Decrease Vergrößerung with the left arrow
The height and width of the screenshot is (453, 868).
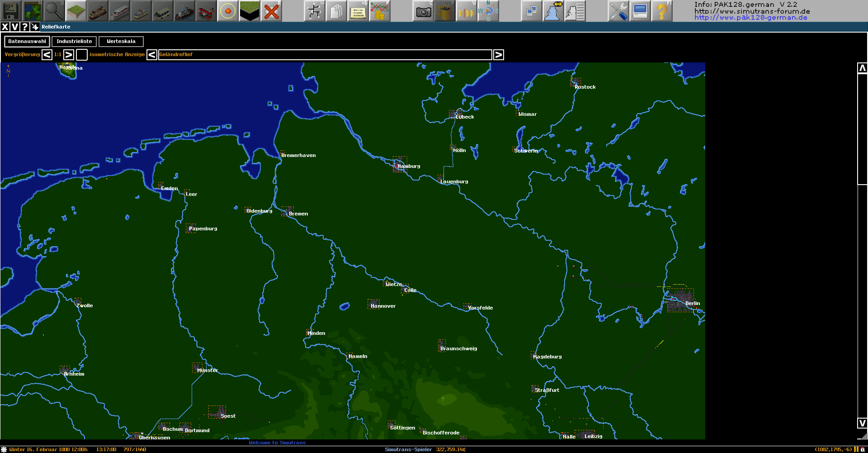click(47, 55)
